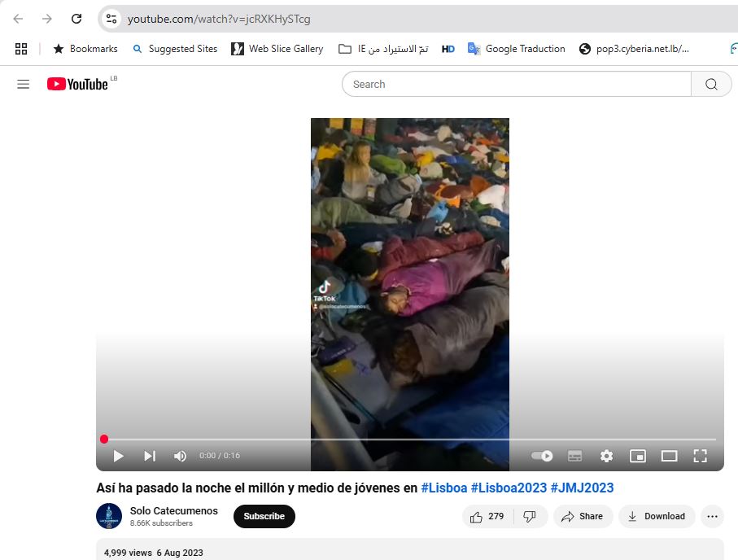This screenshot has height=560, width=738.
Task: Focus the YouTube search field
Action: tap(517, 84)
